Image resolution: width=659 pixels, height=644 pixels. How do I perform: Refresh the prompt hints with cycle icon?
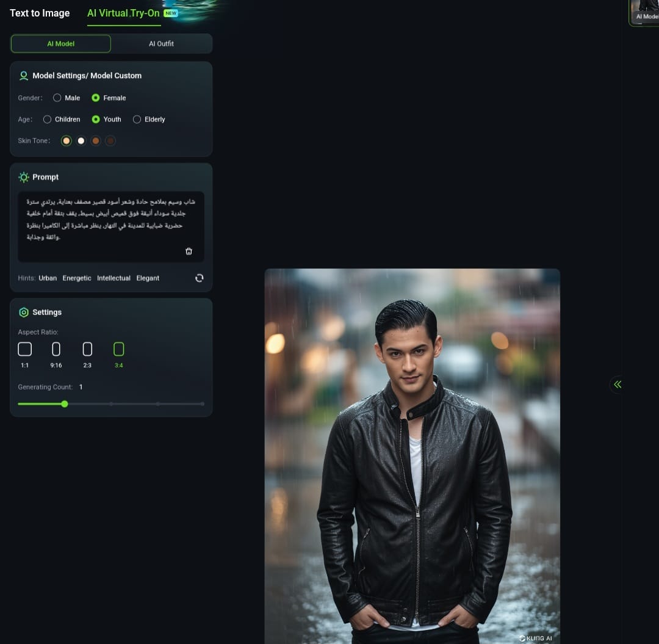(x=199, y=278)
